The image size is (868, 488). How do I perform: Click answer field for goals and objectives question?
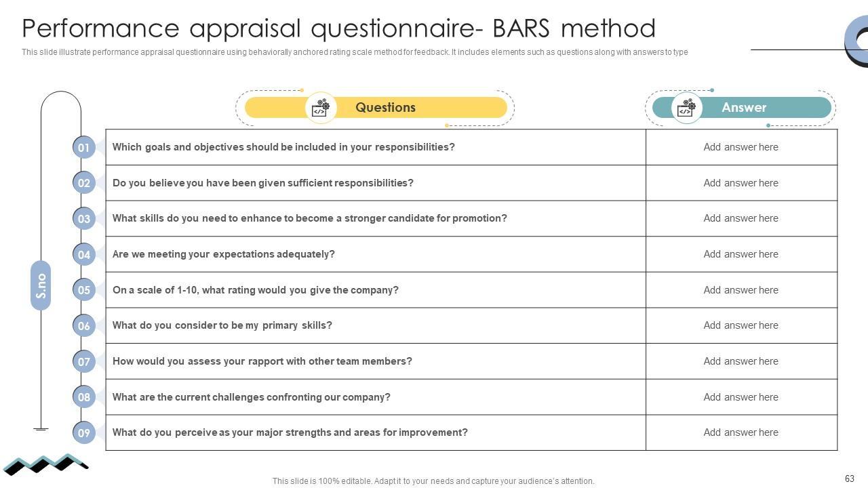(741, 147)
